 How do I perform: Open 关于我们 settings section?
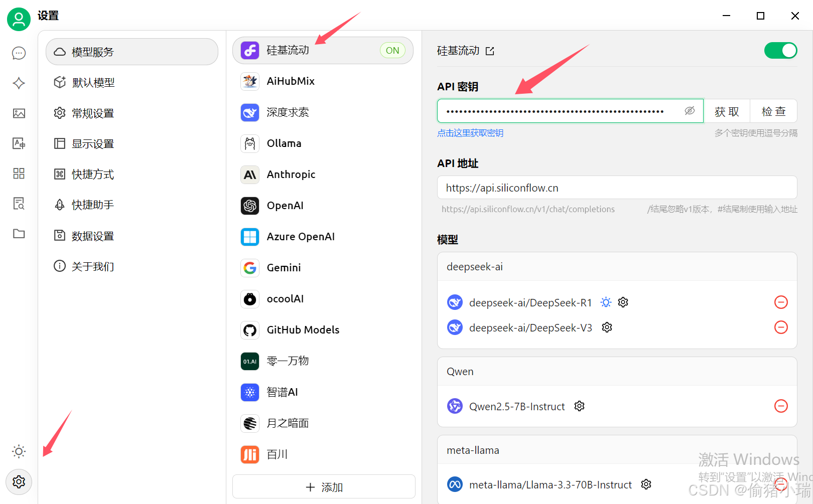click(x=132, y=266)
